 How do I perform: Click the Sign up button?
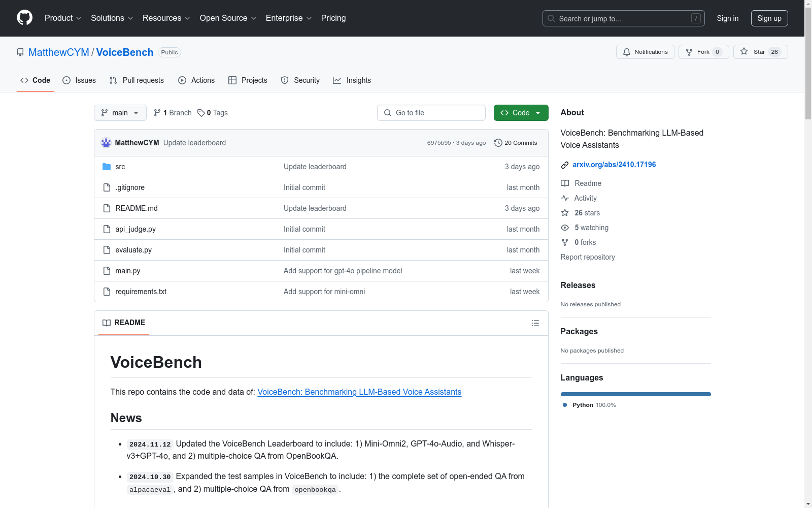[x=769, y=18]
